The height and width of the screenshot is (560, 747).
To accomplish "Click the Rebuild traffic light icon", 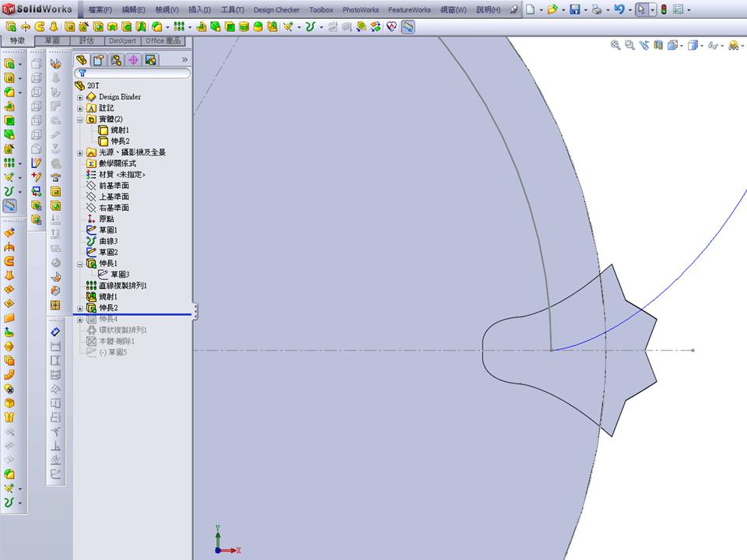I will tap(664, 9).
